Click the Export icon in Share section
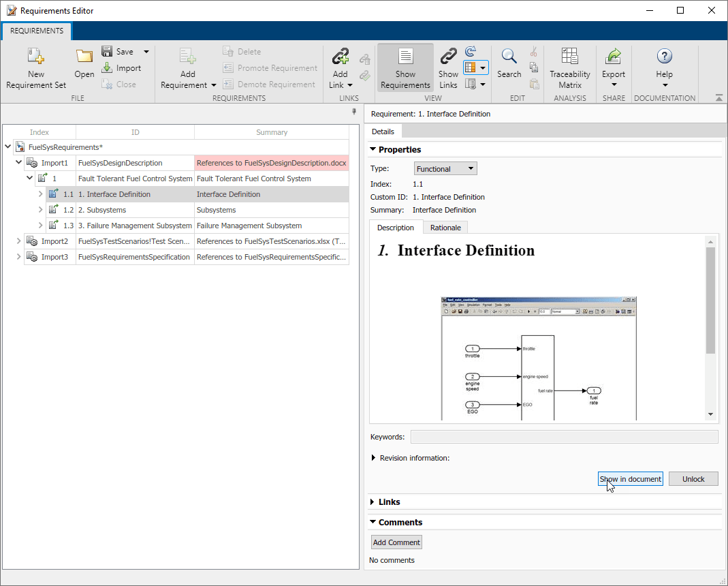 point(614,57)
